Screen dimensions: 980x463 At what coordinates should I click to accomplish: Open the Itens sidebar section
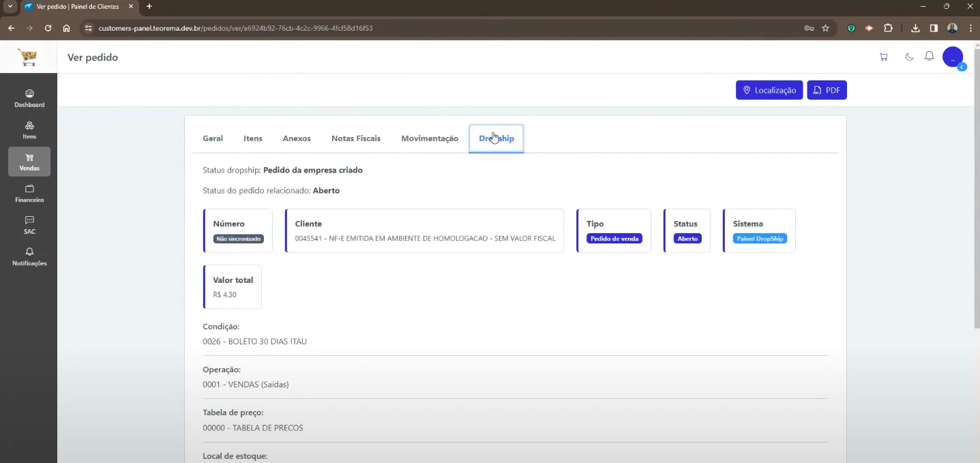click(29, 130)
